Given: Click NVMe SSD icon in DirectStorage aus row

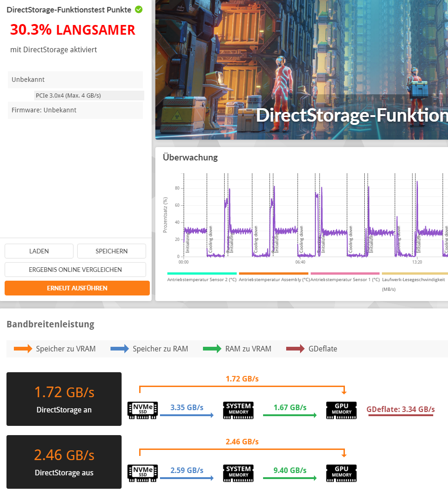Looking at the screenshot, I should pos(142,473).
